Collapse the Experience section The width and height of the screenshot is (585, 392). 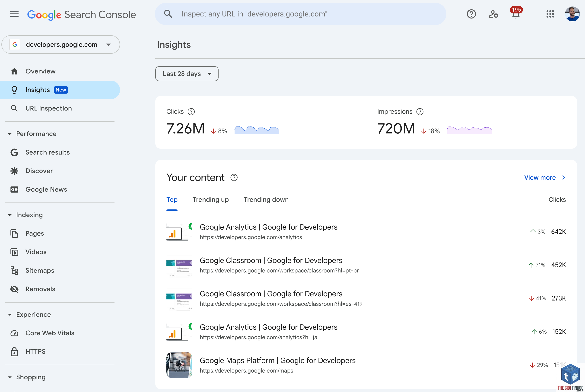[x=10, y=314]
